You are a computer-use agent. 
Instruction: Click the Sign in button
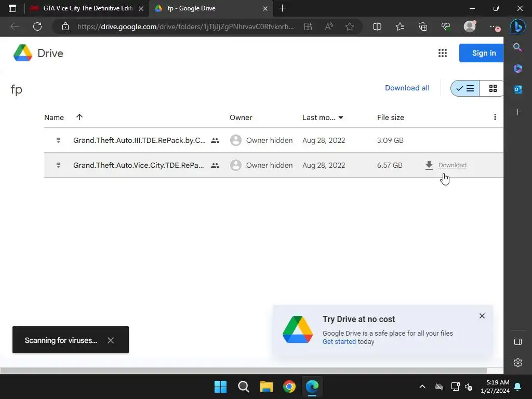(482, 53)
